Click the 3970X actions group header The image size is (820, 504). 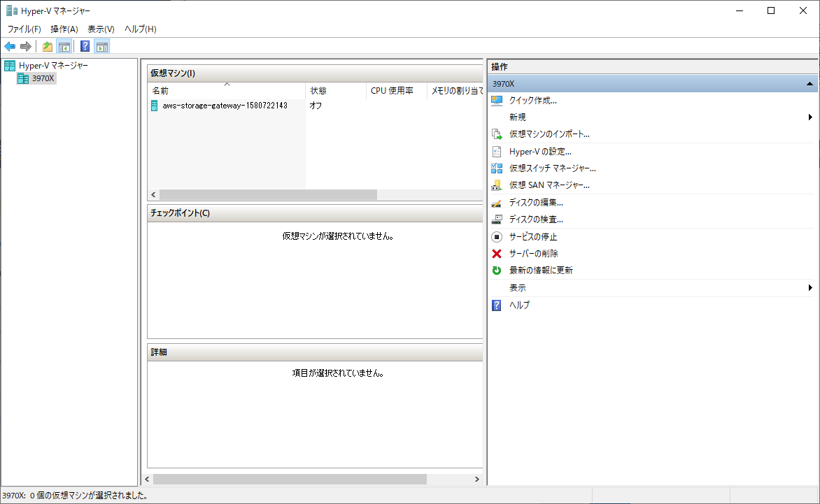click(653, 84)
